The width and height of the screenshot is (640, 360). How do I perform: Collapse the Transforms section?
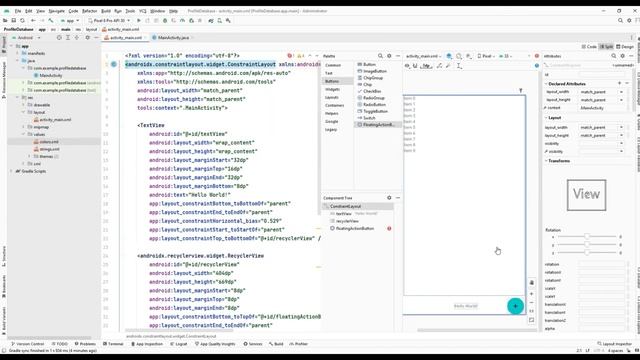pyautogui.click(x=546, y=161)
